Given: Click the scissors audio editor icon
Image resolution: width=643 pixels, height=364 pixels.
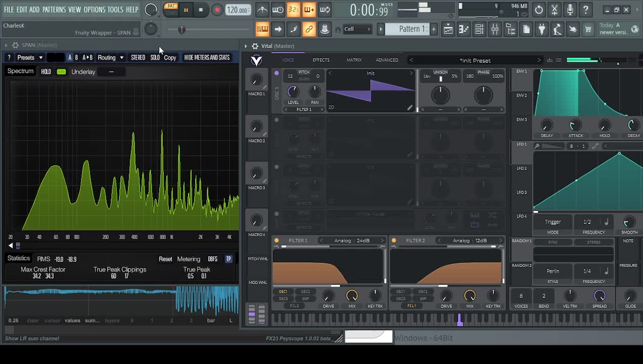Looking at the screenshot, I should 555,10.
